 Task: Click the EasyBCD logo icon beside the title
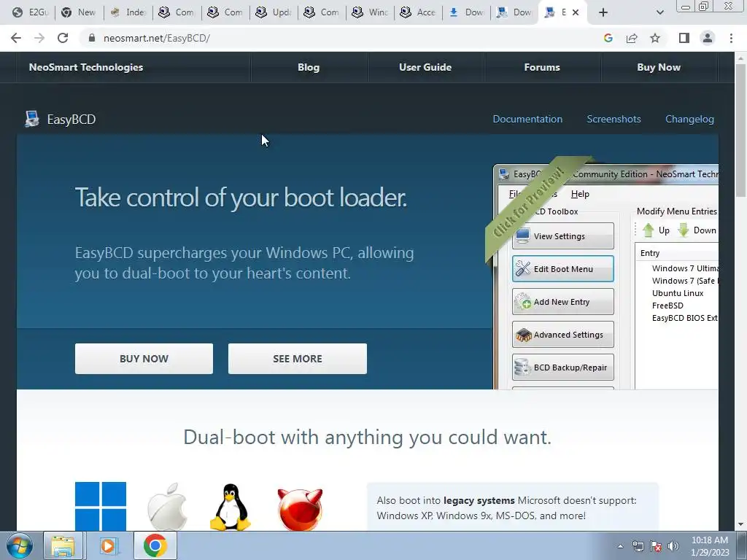32,119
